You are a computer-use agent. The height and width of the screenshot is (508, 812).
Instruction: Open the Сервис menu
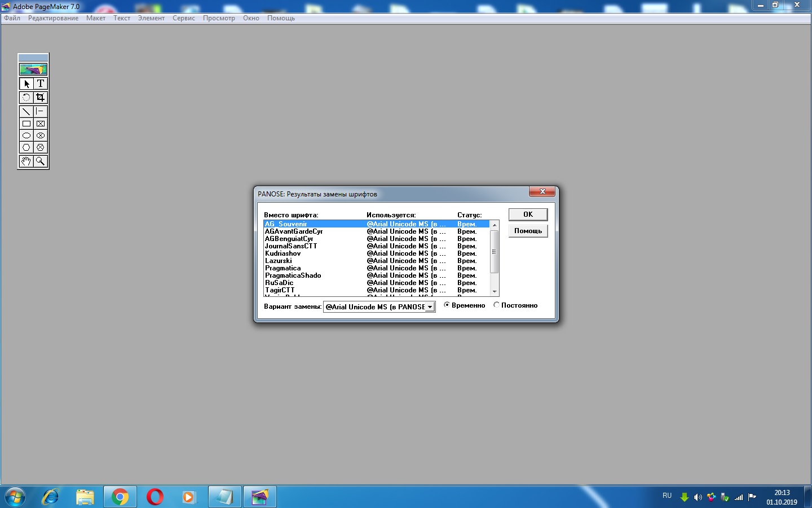[184, 18]
